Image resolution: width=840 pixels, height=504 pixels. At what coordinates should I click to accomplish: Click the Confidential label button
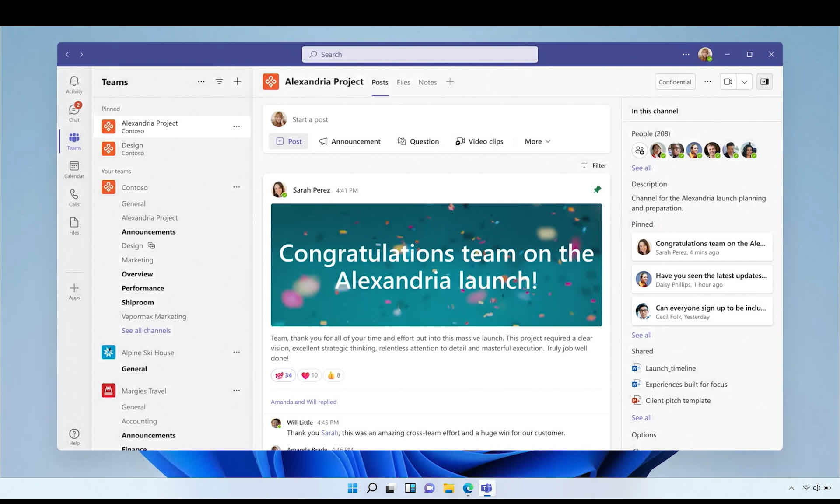coord(675,82)
